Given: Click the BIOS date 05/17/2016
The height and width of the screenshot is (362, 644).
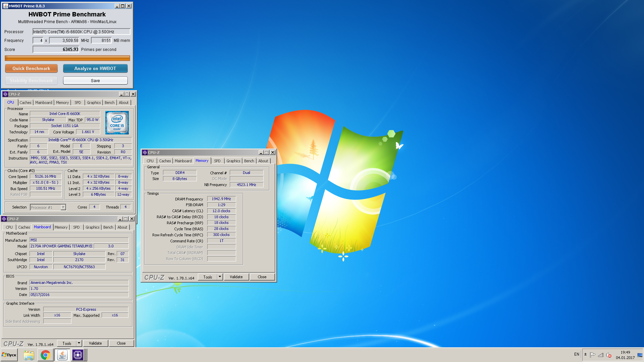Looking at the screenshot, I should 79,295.
